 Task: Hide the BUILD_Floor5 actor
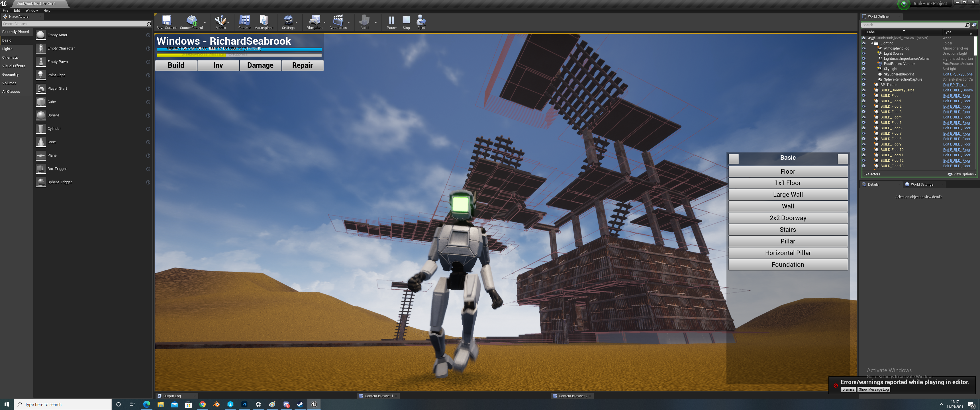(x=863, y=122)
